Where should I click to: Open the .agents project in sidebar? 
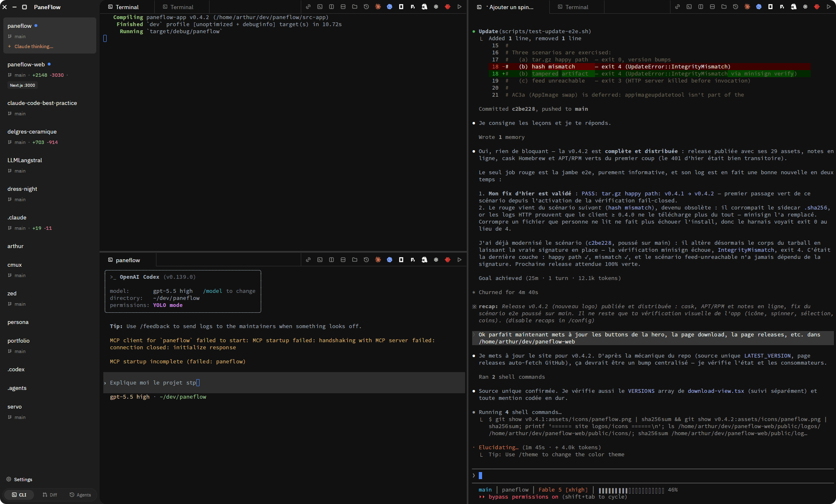(50, 388)
